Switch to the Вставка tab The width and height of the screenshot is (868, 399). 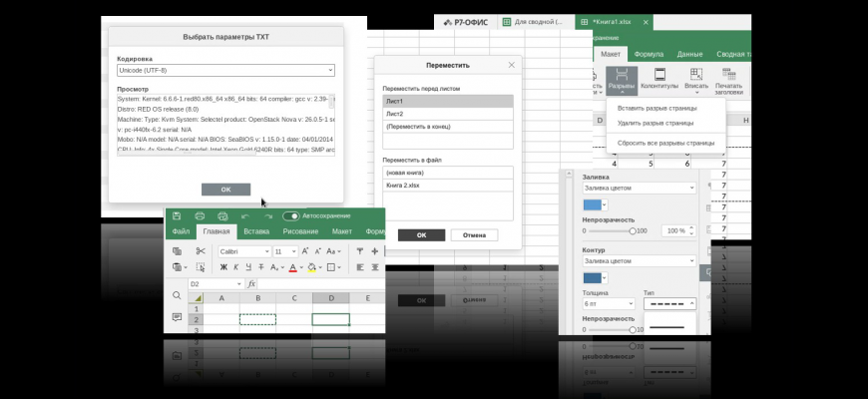pos(256,231)
